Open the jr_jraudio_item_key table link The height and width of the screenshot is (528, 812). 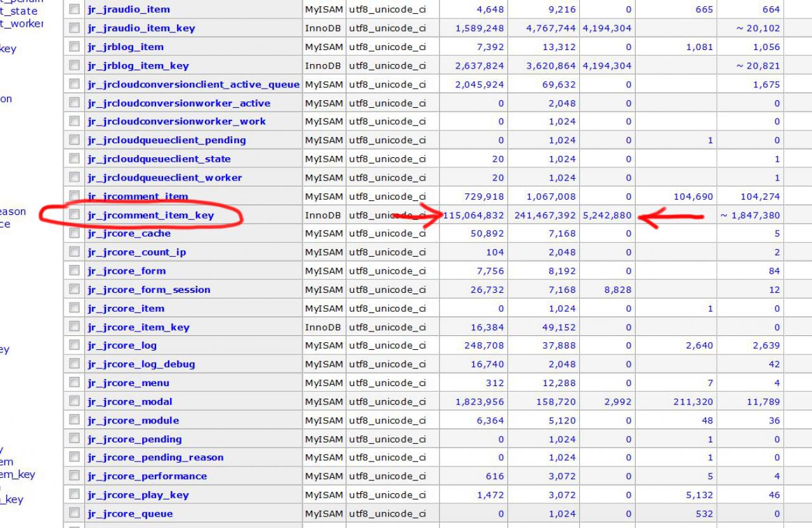(x=141, y=29)
